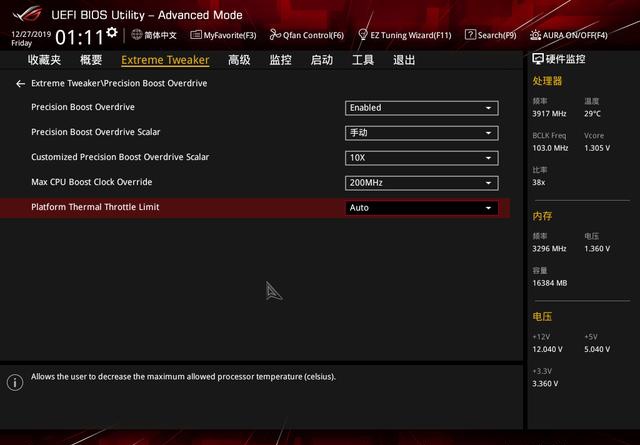Screen dimensions: 640x445
Task: Open MyFavorite(F3) list
Action: point(223,35)
